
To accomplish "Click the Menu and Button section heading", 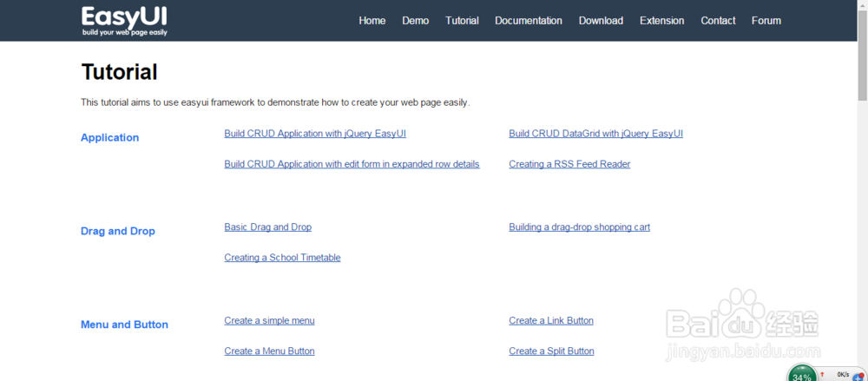I will (x=124, y=325).
